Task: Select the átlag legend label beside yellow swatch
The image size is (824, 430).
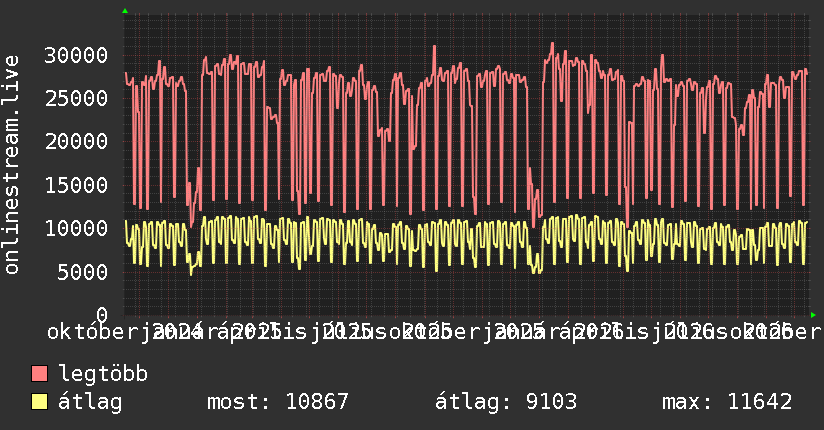Action: click(x=90, y=402)
